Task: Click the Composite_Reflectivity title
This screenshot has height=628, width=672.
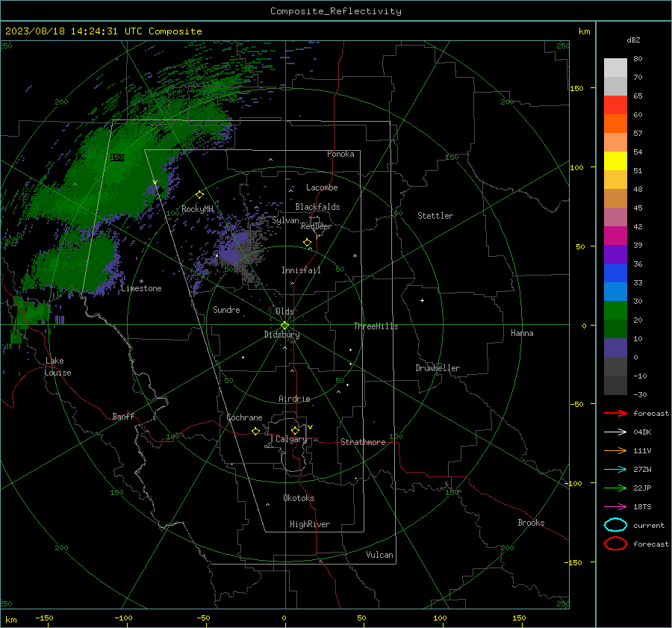Action: click(336, 11)
